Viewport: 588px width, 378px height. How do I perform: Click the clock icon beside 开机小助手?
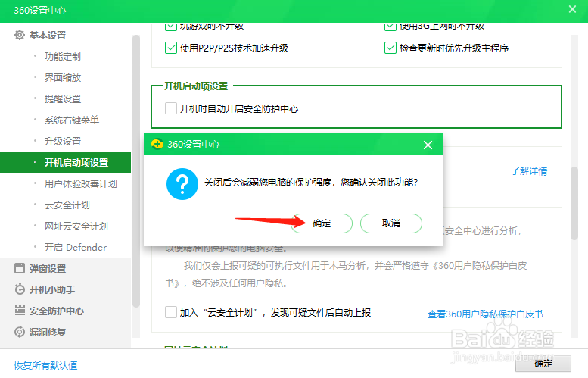point(20,289)
